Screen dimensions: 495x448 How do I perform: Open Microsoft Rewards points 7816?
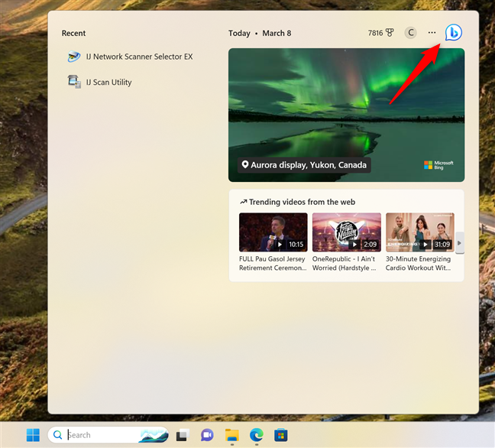(x=380, y=33)
